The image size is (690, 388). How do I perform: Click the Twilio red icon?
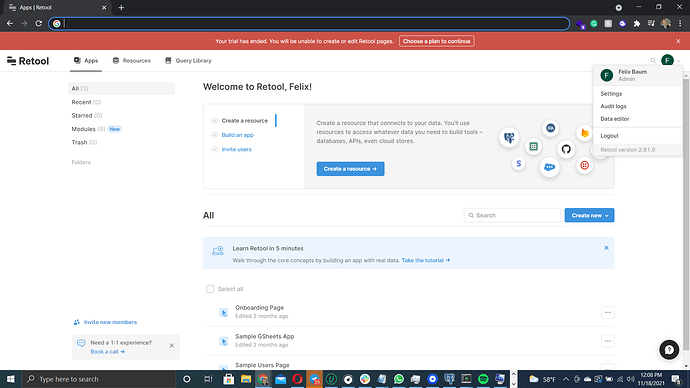coord(584,165)
